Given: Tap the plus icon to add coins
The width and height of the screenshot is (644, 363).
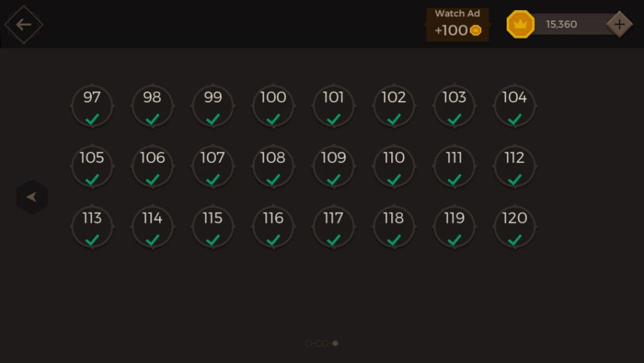Looking at the screenshot, I should pyautogui.click(x=619, y=24).
